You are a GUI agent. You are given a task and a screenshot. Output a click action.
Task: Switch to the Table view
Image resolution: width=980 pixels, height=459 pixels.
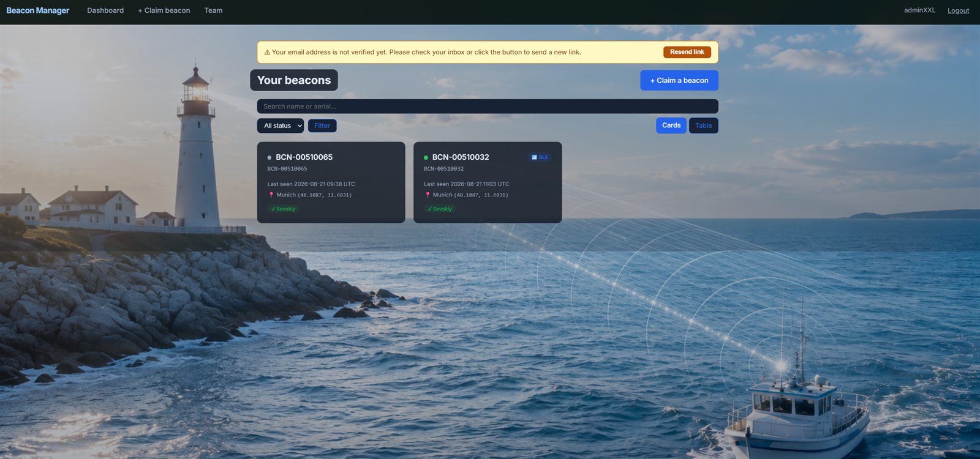704,125
